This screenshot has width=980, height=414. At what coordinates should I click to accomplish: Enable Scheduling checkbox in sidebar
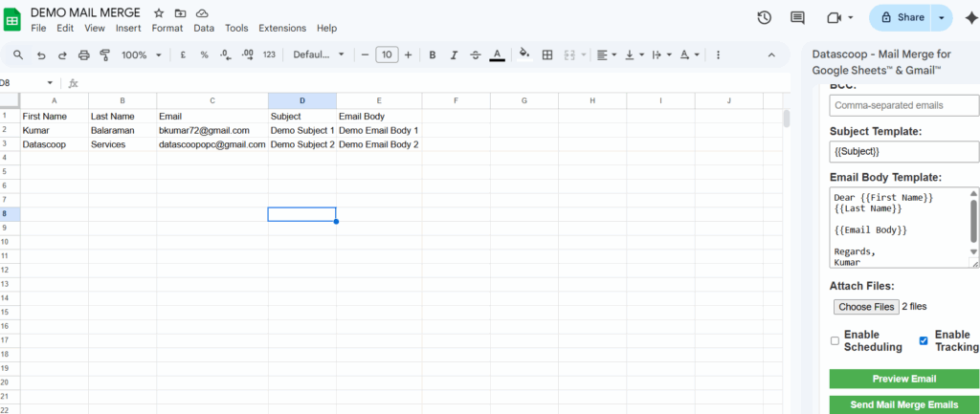[835, 340]
